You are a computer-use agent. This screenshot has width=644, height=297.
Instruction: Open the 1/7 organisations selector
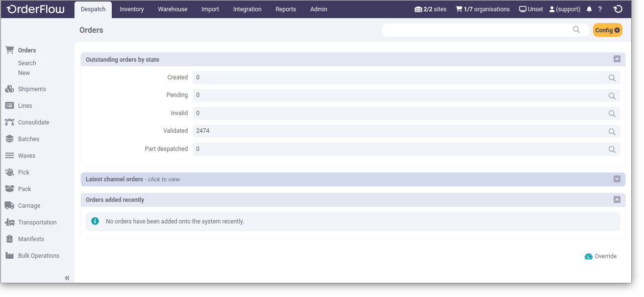(x=482, y=9)
